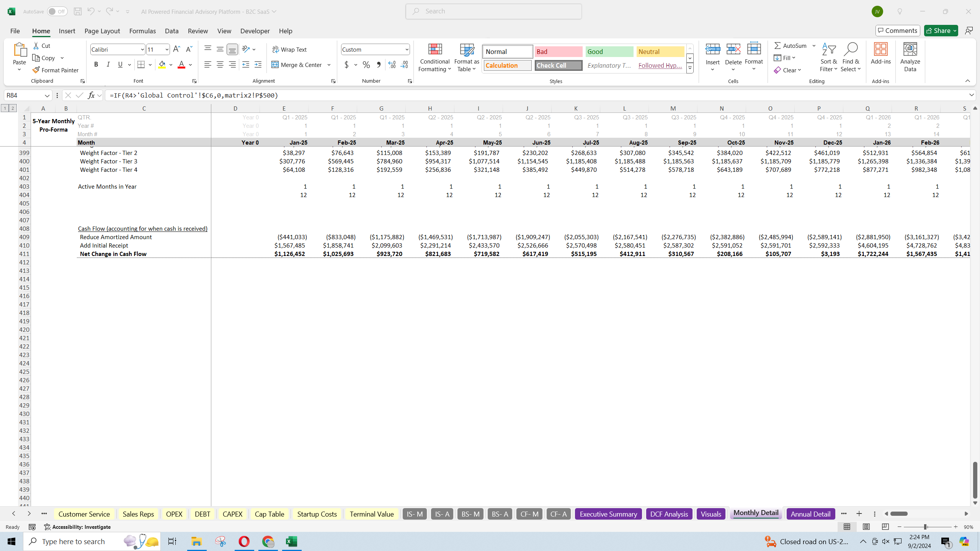Apply the Calculation cell style
980x551 pixels.
[508, 65]
